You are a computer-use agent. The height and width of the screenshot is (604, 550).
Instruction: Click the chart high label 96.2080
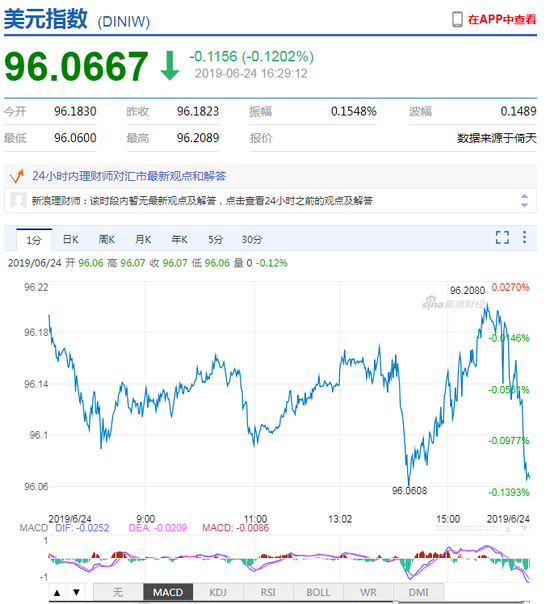(x=467, y=290)
